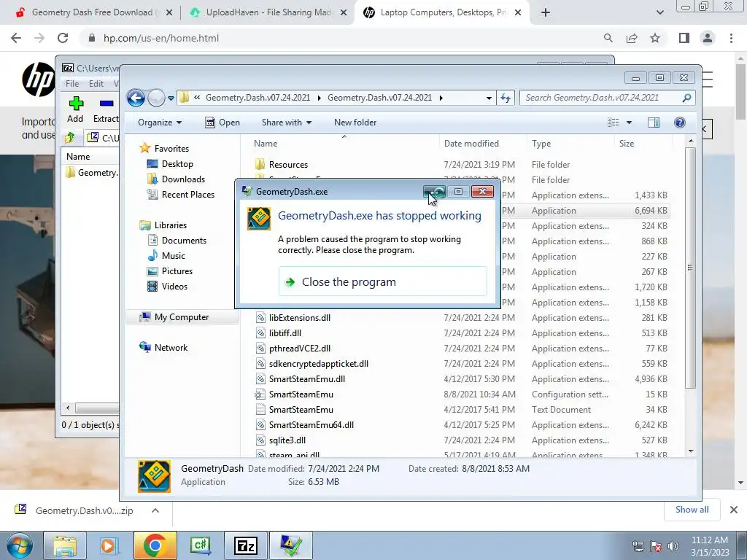Select Libraries in navigation pane
The image size is (747, 560).
pyautogui.click(x=170, y=225)
